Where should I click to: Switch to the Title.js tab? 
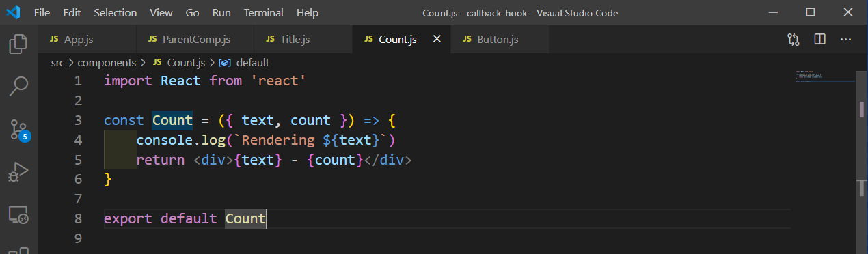[303, 40]
